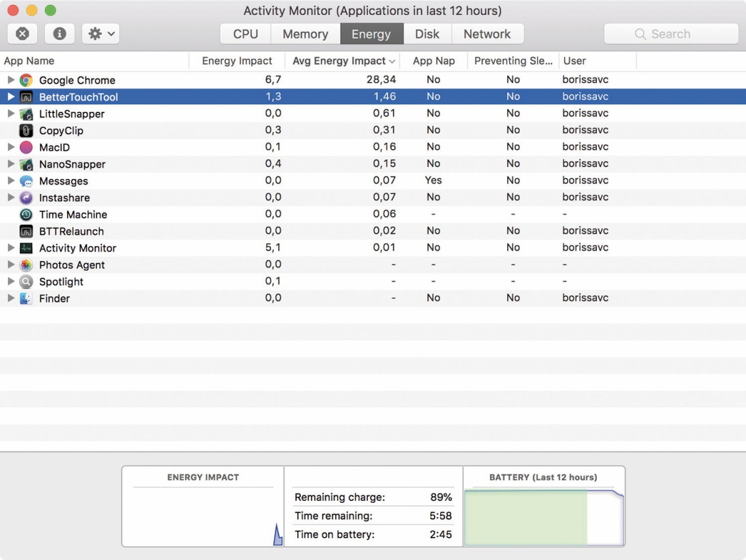Click the Time Machine clock icon
Screen dimensions: 746x560
click(26, 214)
